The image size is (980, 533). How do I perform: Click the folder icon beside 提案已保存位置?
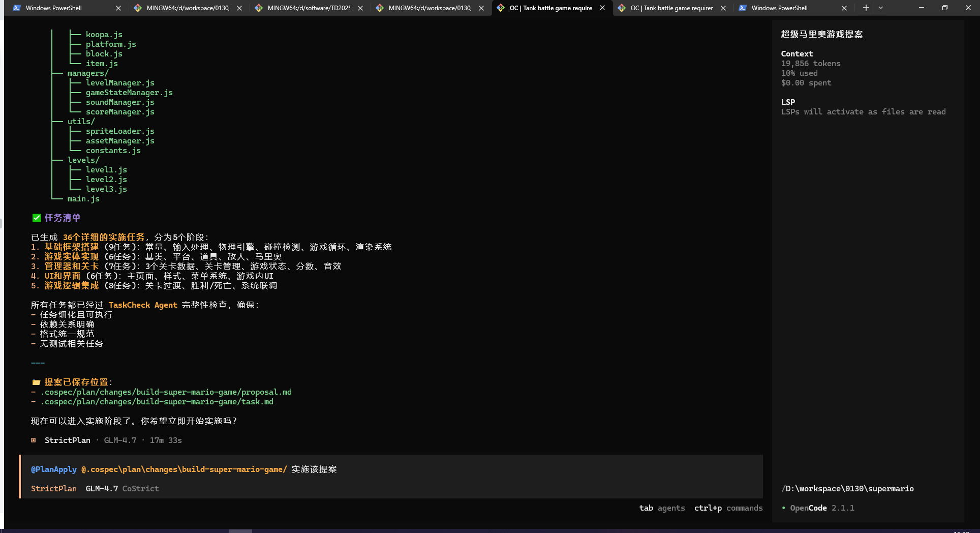pos(36,382)
